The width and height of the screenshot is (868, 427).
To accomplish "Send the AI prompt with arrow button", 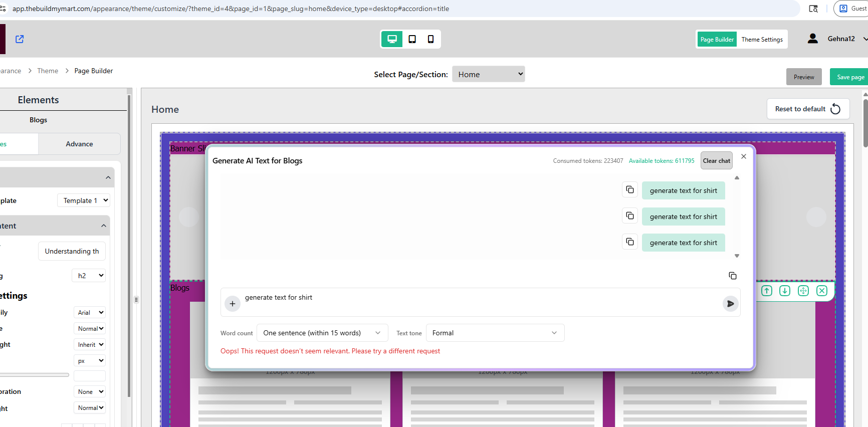I will point(731,304).
